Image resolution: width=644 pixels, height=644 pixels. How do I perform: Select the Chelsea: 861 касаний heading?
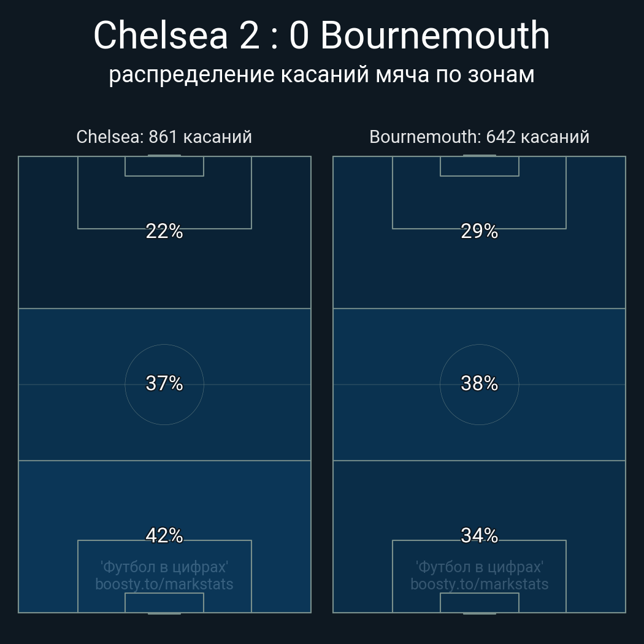point(164,137)
